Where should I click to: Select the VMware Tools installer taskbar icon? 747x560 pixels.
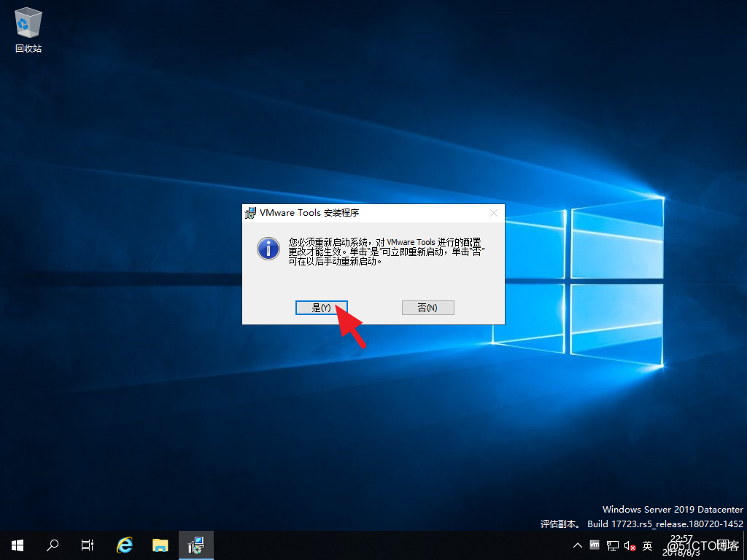point(196,545)
